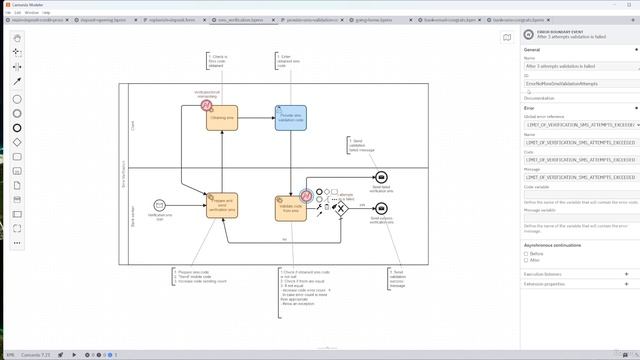Open change-type wrench in context pad

(319, 207)
